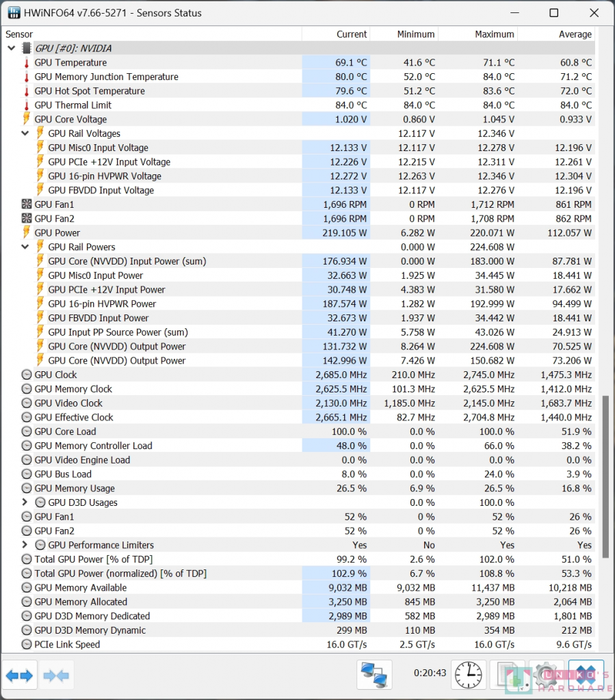
Task: Click circle icon of GPU Bus Load row
Action: [27, 474]
